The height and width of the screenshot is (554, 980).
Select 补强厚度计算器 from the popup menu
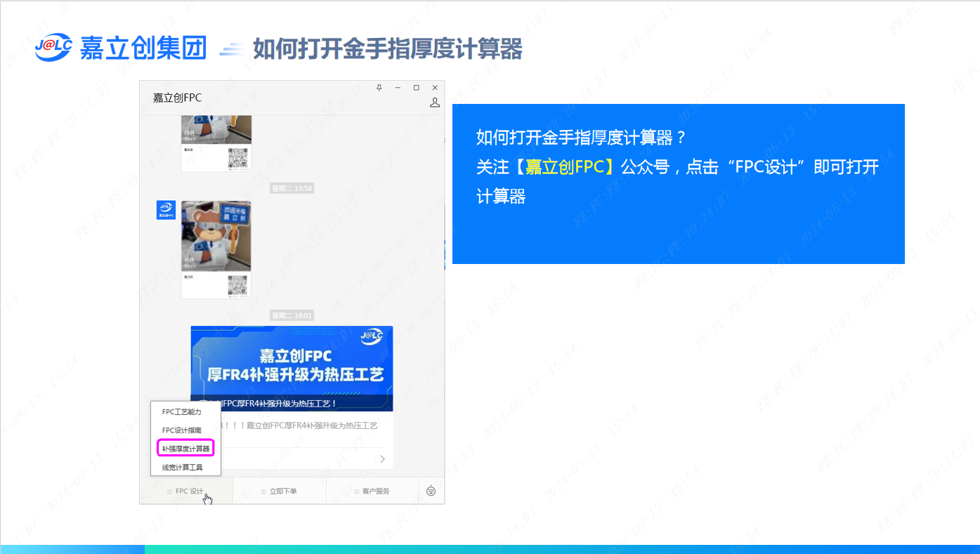tap(186, 448)
